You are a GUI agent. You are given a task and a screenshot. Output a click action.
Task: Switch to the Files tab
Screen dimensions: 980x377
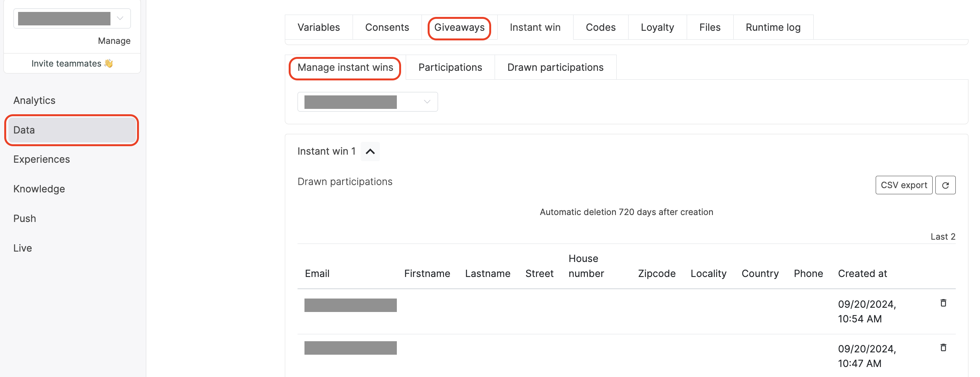709,27
